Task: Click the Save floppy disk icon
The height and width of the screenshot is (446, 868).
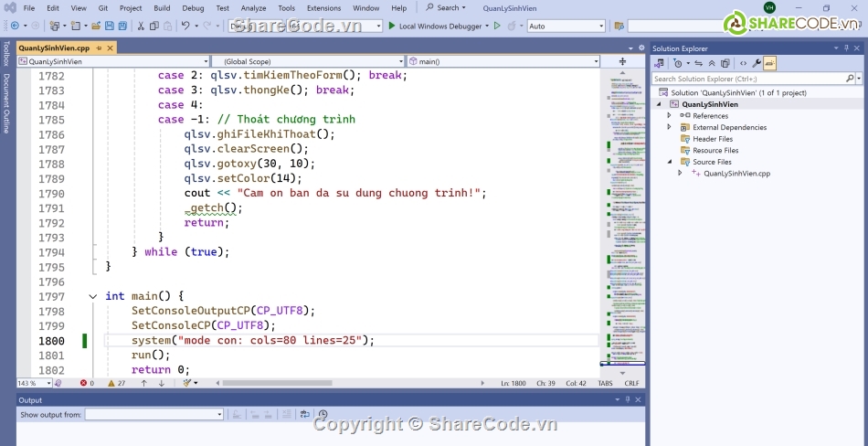Action: pyautogui.click(x=109, y=26)
